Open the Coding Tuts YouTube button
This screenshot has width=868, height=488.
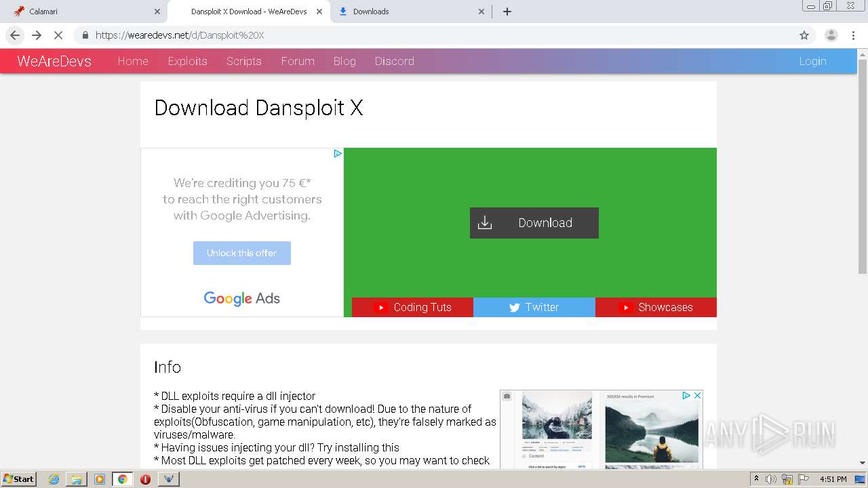(412, 307)
